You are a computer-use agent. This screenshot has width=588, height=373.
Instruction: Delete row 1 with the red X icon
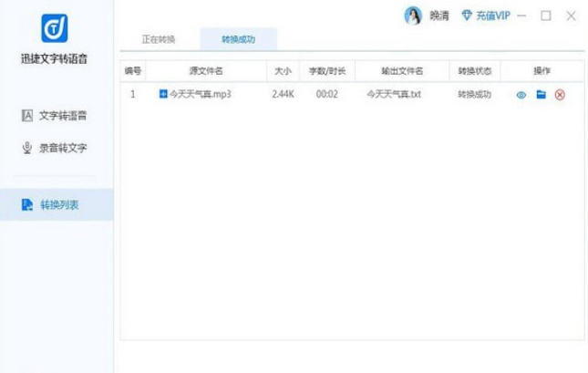[x=560, y=95]
